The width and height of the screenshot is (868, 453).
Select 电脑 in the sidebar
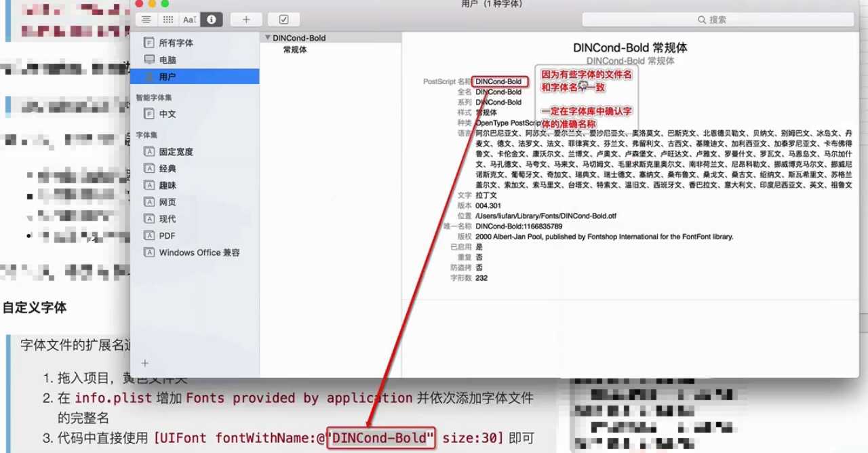click(167, 60)
